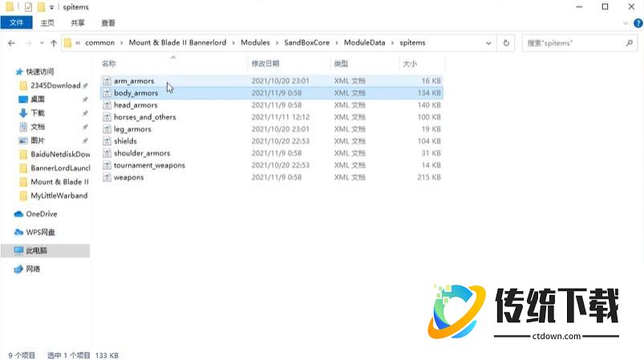644x360 pixels.
Task: Select the horses_and_others file
Action: (144, 117)
